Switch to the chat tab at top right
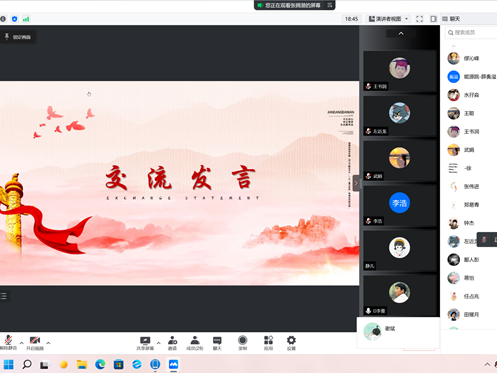This screenshot has height=373, width=497. pos(451,19)
